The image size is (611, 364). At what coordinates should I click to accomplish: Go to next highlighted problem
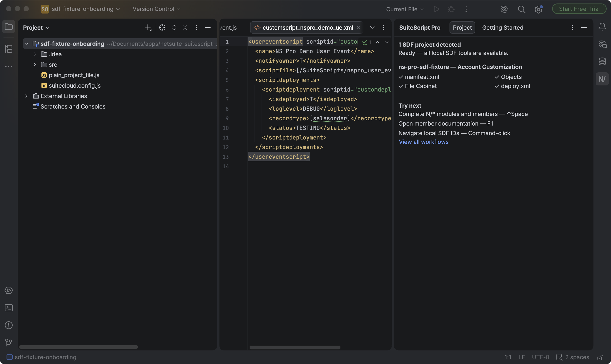(x=386, y=42)
